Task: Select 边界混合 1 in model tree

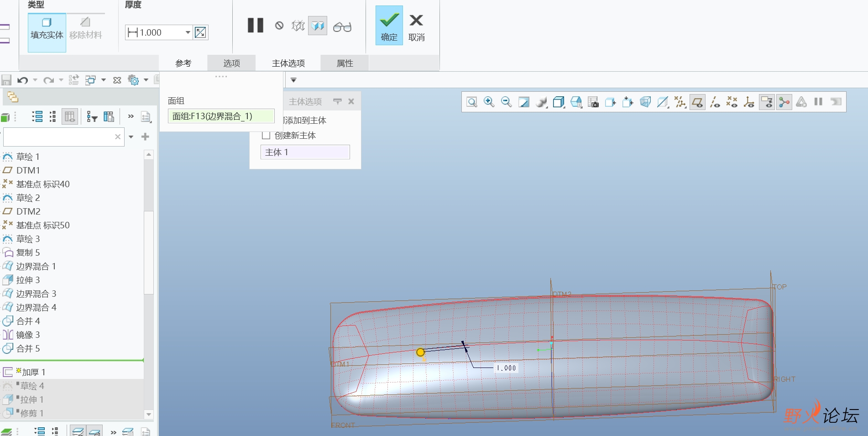Action: point(36,266)
